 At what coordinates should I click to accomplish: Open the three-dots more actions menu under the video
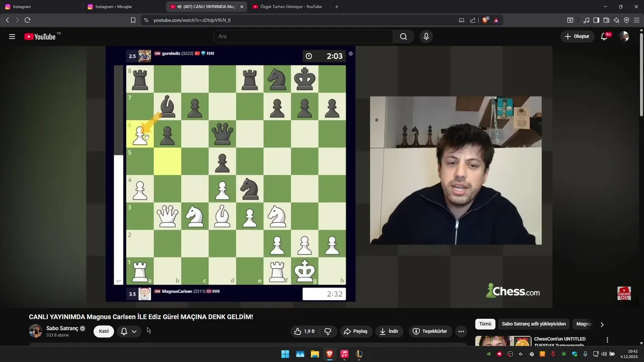coord(461,331)
